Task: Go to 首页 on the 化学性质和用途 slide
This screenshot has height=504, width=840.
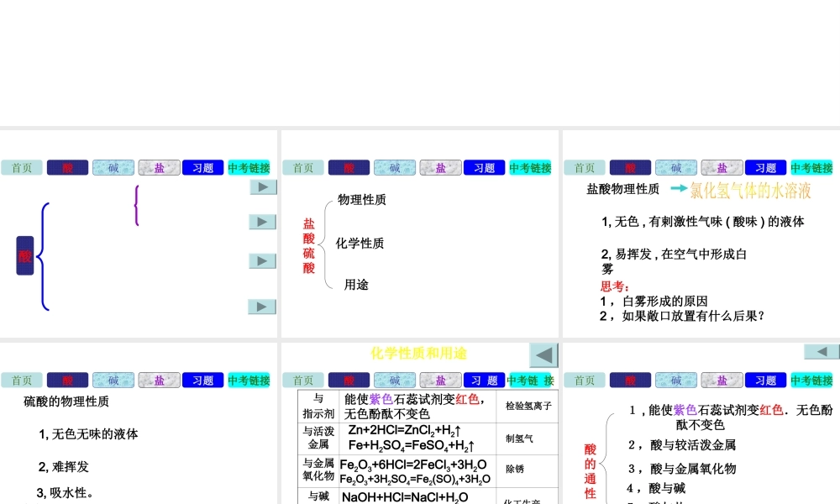Action: tap(302, 381)
